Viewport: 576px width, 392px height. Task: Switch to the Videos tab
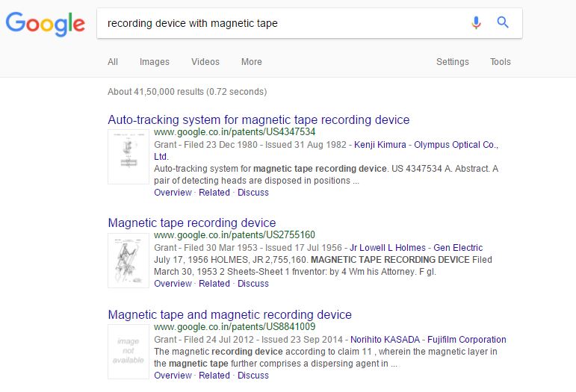tap(205, 62)
